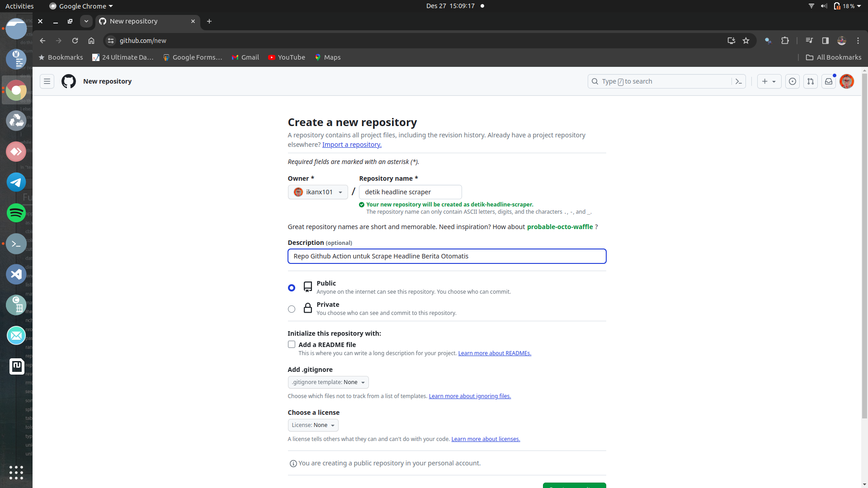Bookmark this tab with star icon
868x488 pixels.
pyautogui.click(x=746, y=41)
